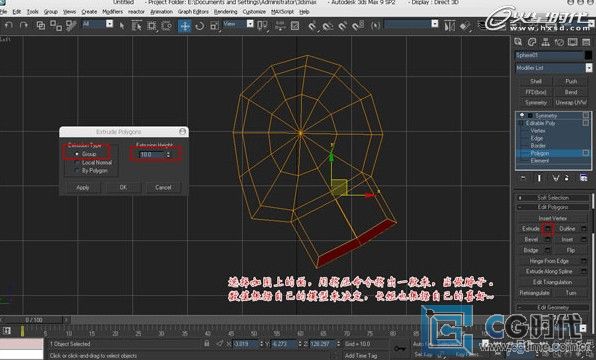
Task: Open the Motion command panel tab
Action: 559,42
